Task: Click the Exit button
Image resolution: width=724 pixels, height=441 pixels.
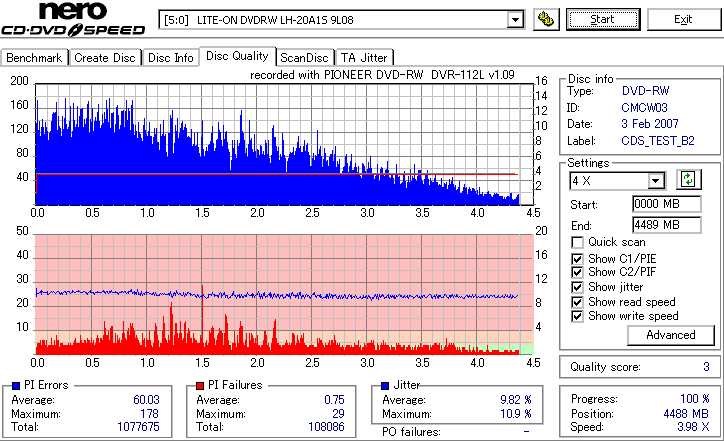Action: [x=683, y=19]
